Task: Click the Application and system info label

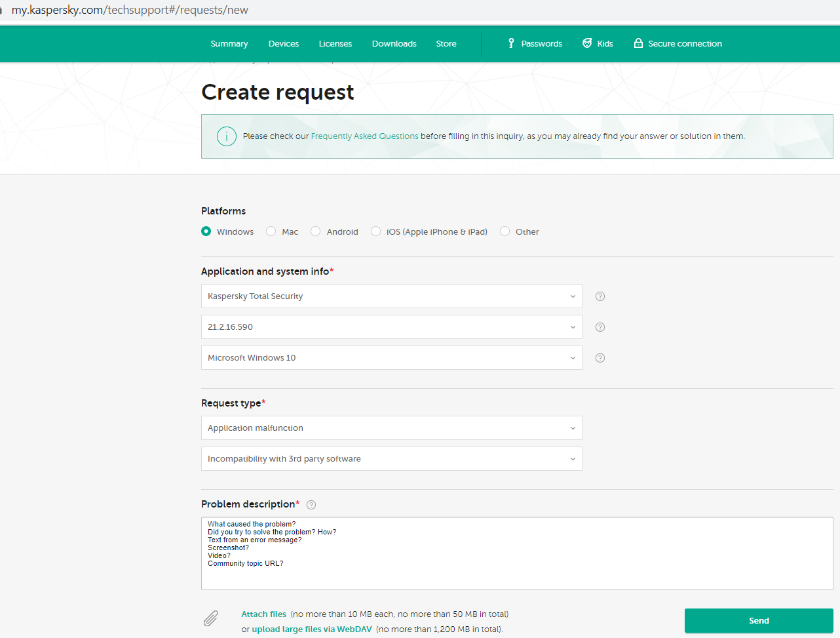Action: click(267, 271)
